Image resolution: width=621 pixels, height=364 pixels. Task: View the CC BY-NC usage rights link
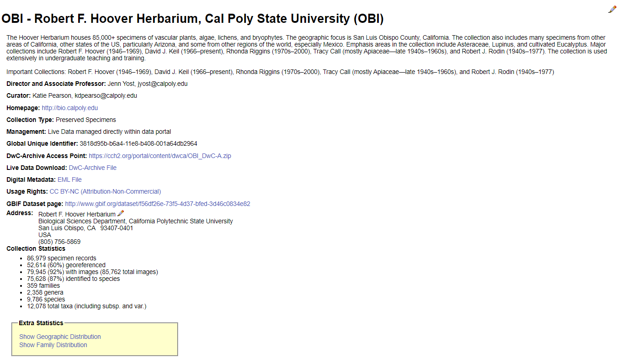click(x=105, y=191)
